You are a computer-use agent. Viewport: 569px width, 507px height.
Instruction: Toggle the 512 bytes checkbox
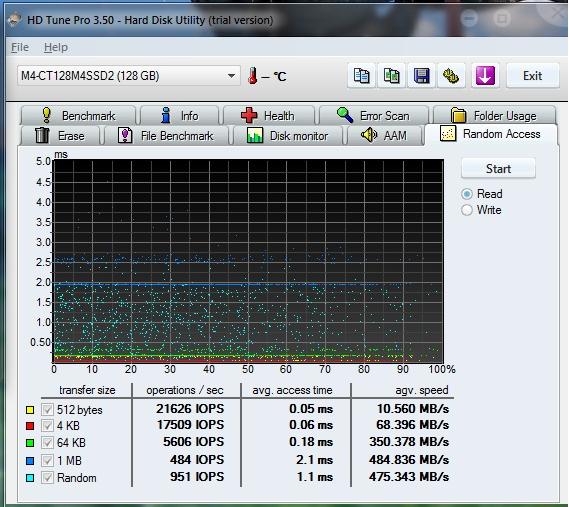tap(47, 410)
